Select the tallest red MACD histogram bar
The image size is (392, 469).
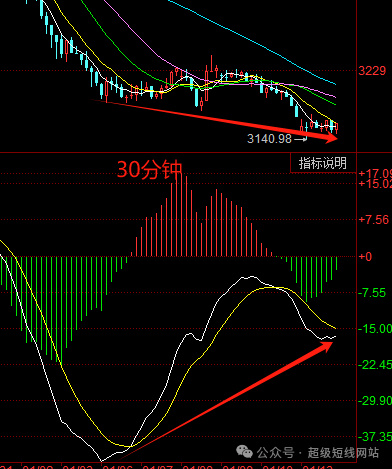181,214
